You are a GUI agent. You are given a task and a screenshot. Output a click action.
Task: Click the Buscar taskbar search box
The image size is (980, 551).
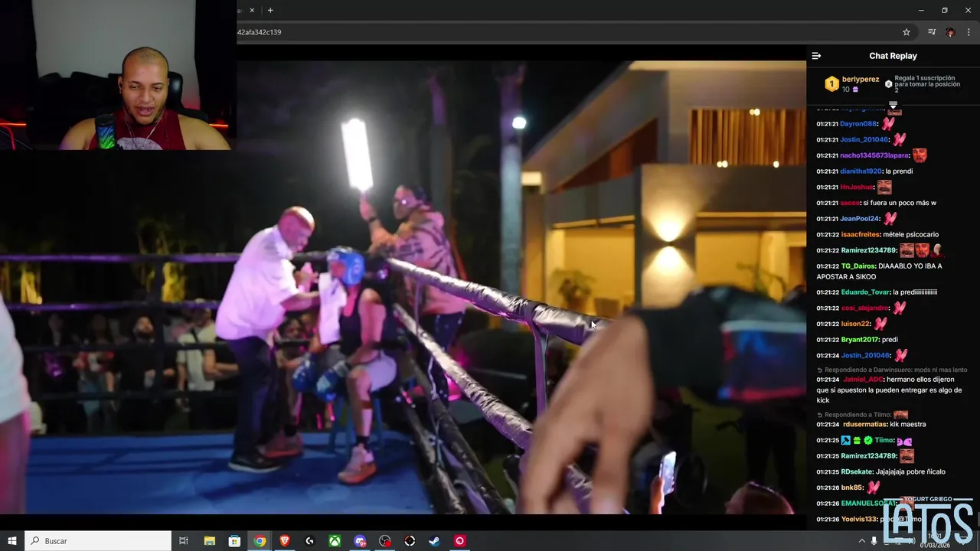[x=98, y=541]
